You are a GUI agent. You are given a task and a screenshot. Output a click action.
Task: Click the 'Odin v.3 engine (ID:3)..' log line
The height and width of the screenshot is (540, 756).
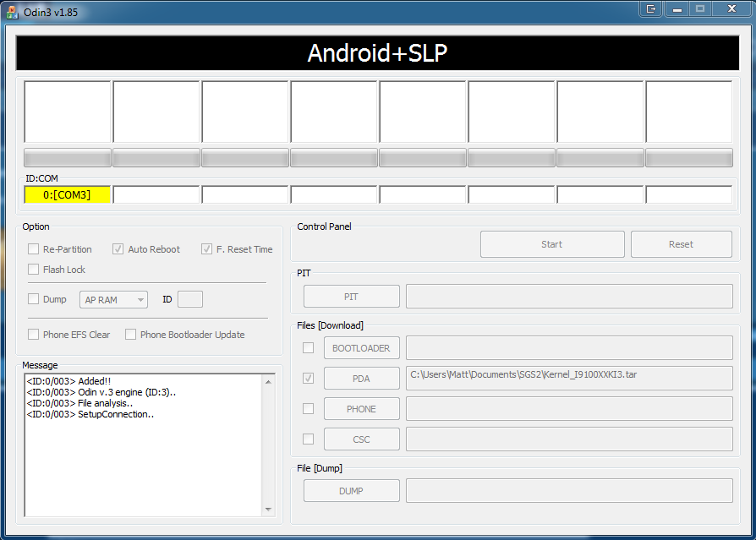[101, 392]
